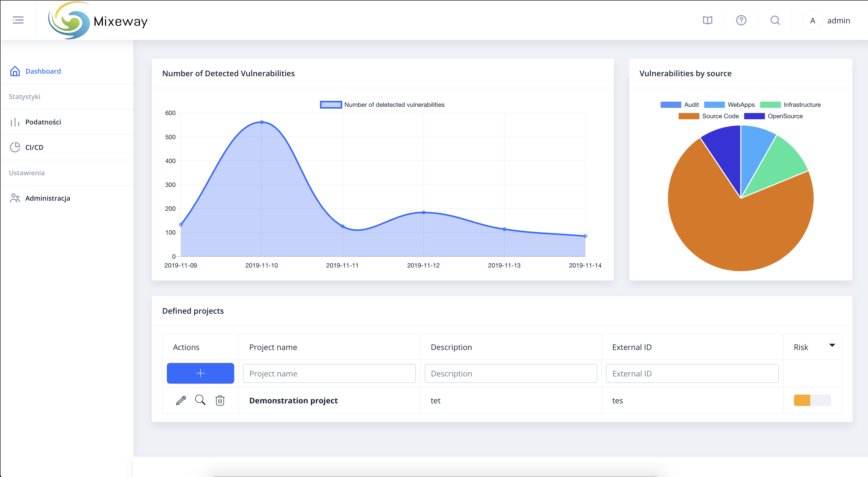Open search magnifier in top bar
The width and height of the screenshot is (868, 477).
(775, 20)
